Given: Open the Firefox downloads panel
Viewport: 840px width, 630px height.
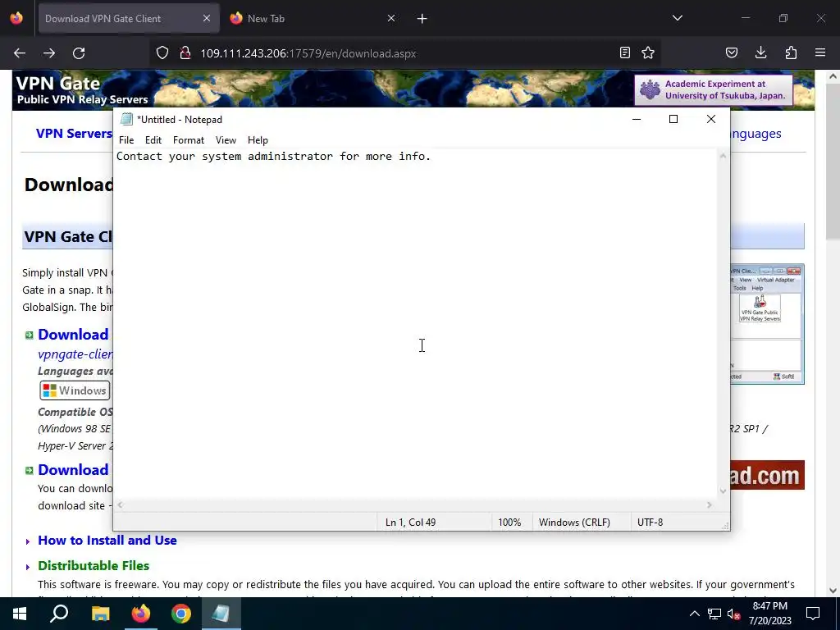Looking at the screenshot, I should [760, 52].
